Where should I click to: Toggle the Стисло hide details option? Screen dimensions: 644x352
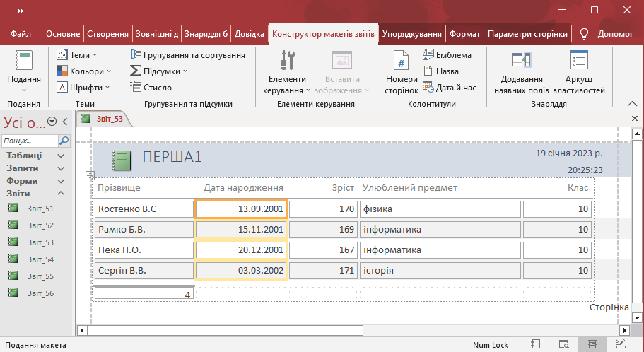[x=151, y=88]
